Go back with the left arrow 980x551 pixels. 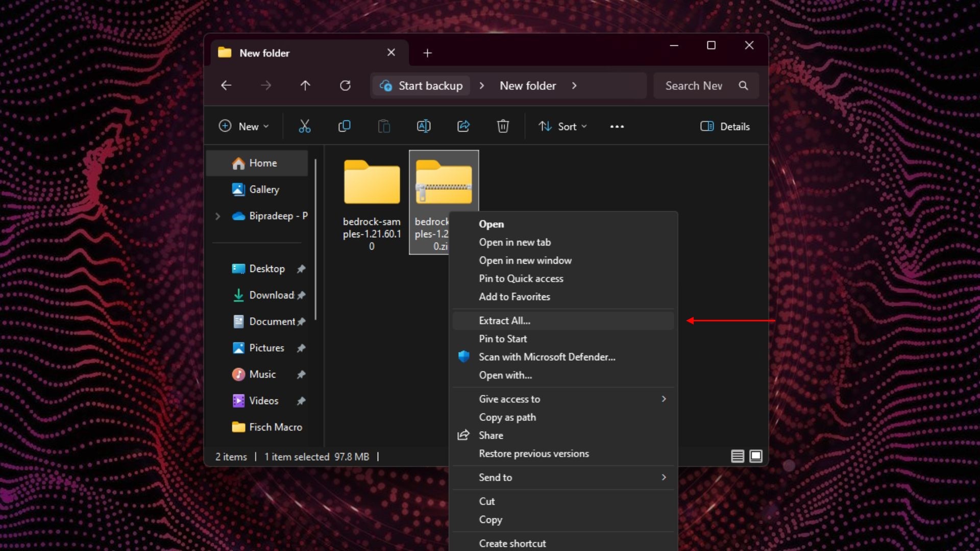(226, 85)
